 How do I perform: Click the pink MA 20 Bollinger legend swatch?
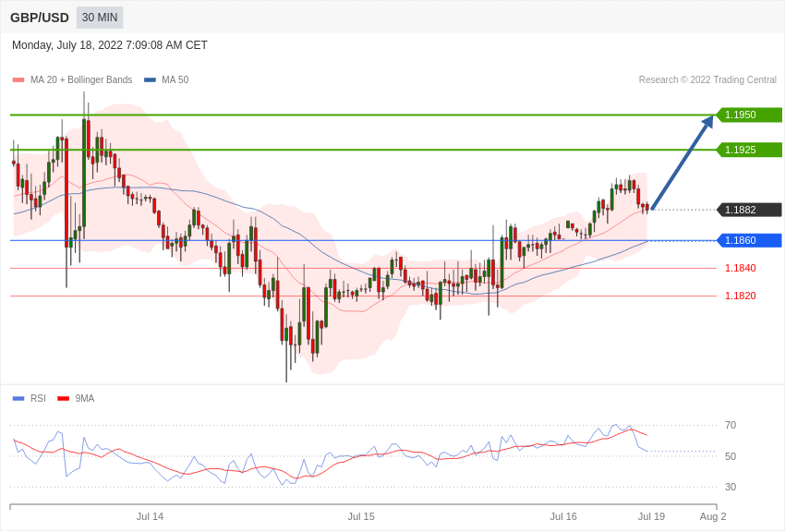pos(18,80)
